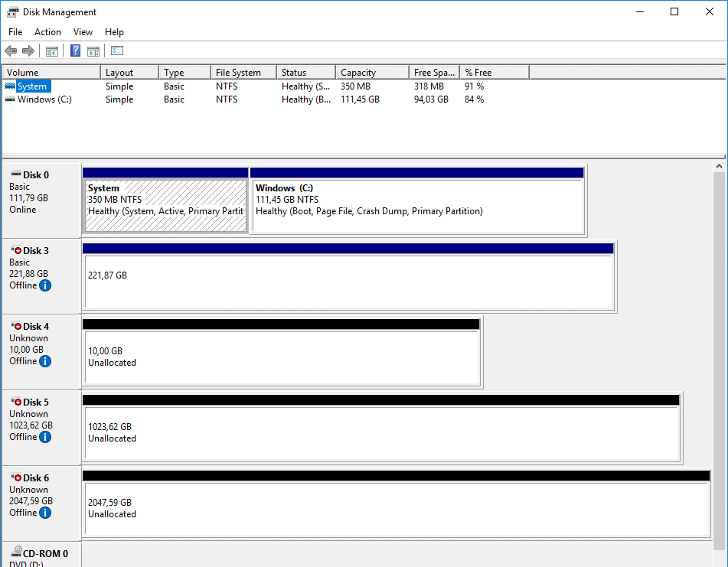Image resolution: width=728 pixels, height=567 pixels.
Task: Select the highlighted System volume name in the list
Action: [32, 86]
